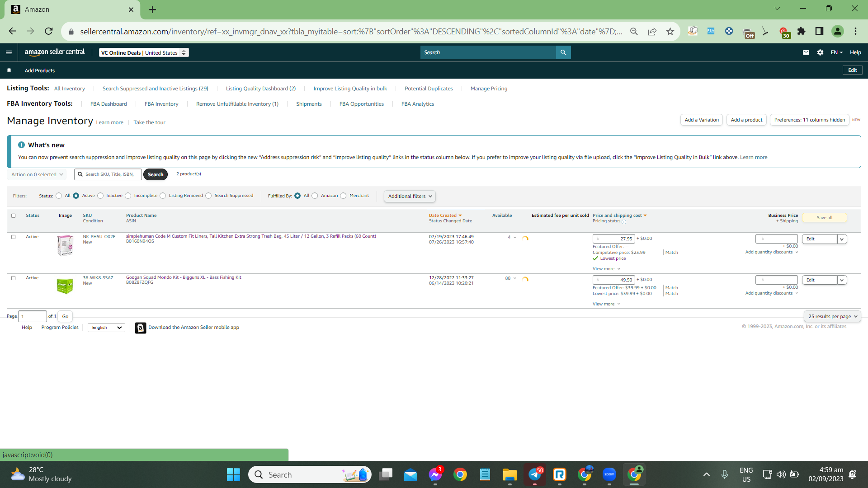This screenshot has height=488, width=868.
Task: Open the English language selector in footer
Action: point(107,328)
